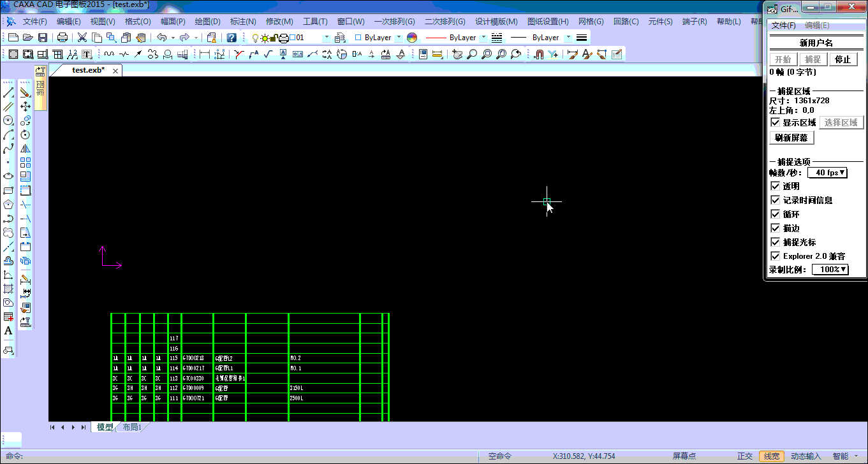Select the Text tool letter A
This screenshot has width=868, height=464.
(x=8, y=331)
